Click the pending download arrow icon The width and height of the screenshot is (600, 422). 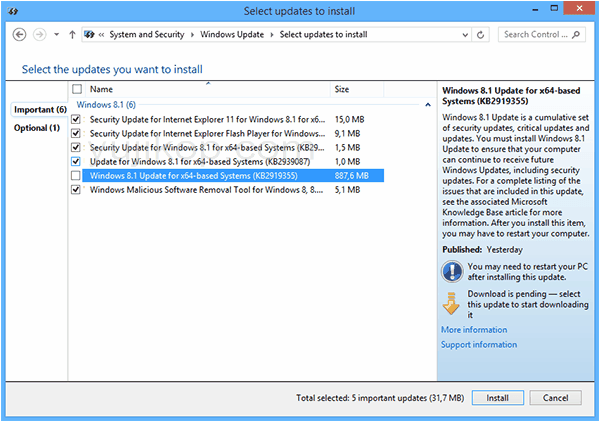point(452,303)
